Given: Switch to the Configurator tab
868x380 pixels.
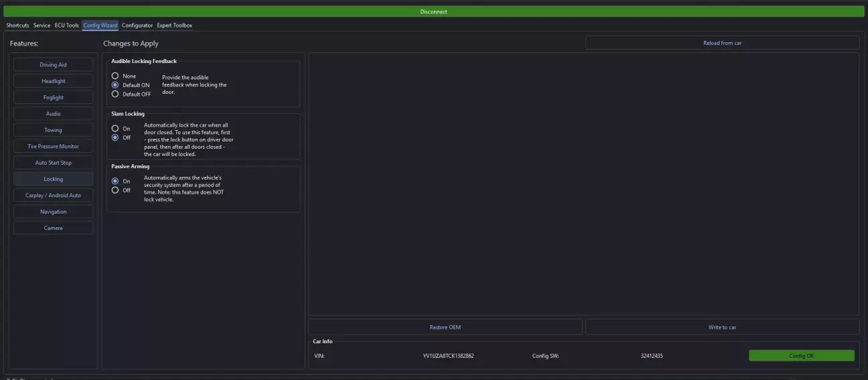Looking at the screenshot, I should pos(137,25).
